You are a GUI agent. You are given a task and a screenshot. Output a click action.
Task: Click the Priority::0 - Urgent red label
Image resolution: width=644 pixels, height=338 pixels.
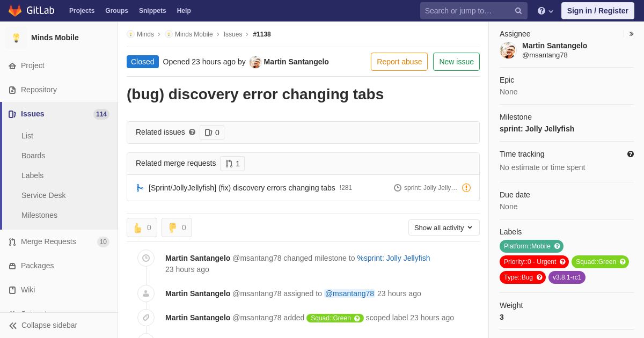(530, 262)
